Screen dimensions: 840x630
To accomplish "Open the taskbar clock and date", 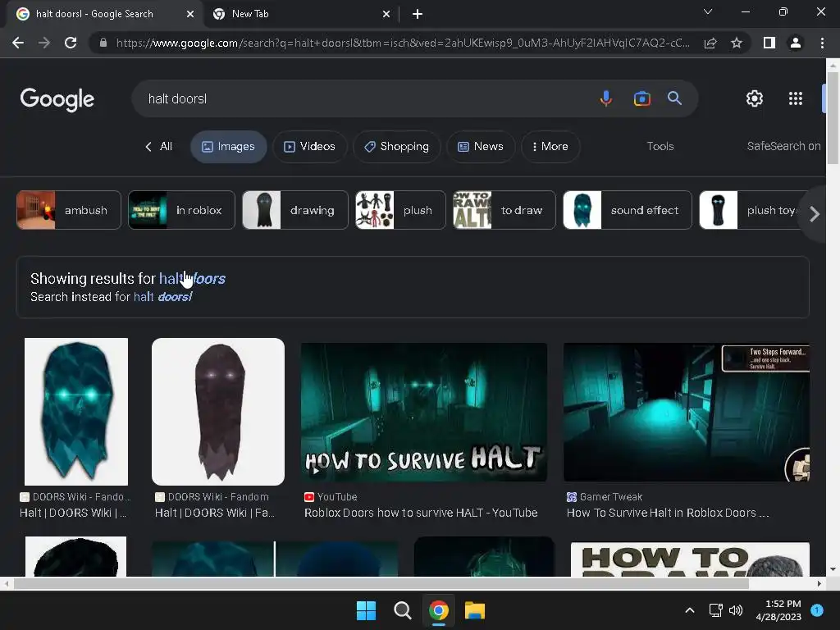I will (x=778, y=610).
